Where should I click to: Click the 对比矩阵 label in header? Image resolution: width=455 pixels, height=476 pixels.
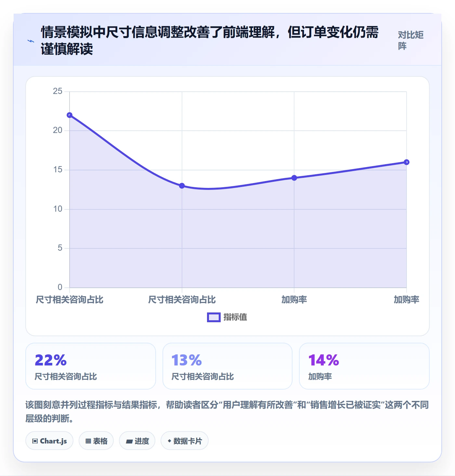tap(411, 40)
